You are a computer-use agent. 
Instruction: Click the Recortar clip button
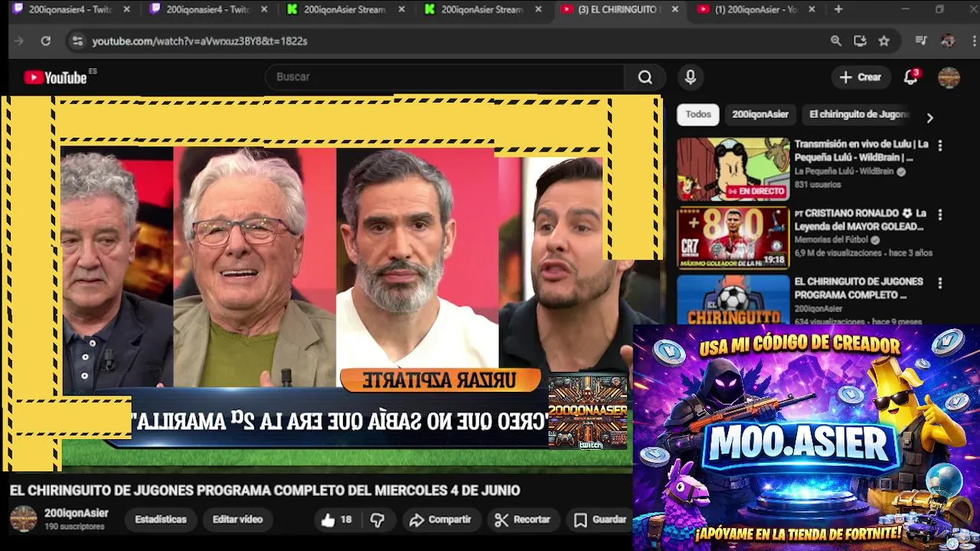523,520
